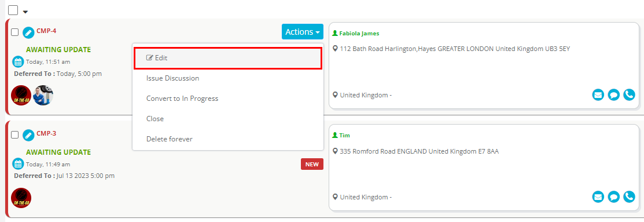Image resolution: width=644 pixels, height=222 pixels.
Task: Tick the checkbox for CMP-4
Action: coord(15,32)
